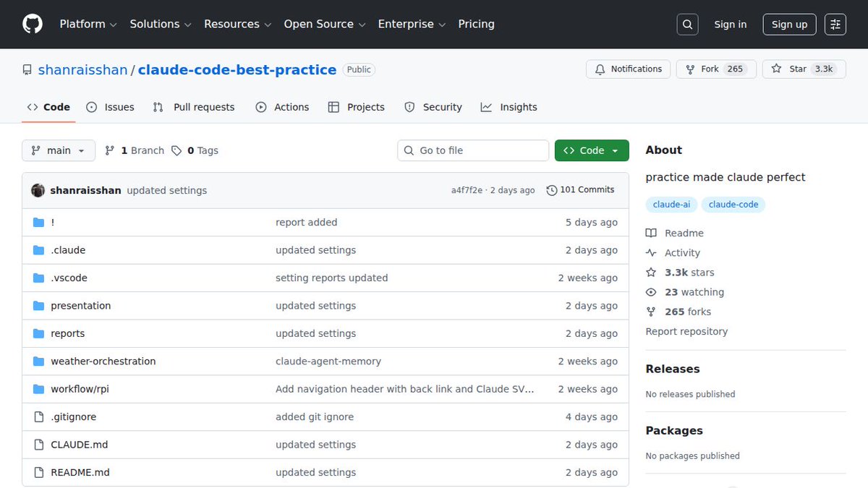Click the pulse icon beside Activity
The width and height of the screenshot is (868, 488).
(651, 253)
